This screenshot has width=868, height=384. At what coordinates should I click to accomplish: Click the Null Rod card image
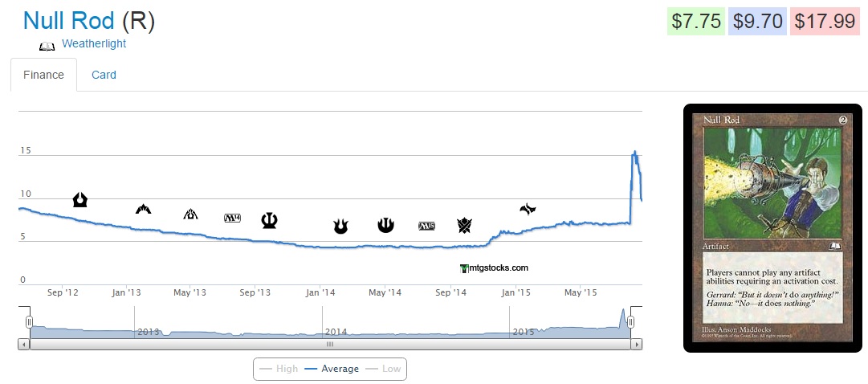click(x=772, y=228)
